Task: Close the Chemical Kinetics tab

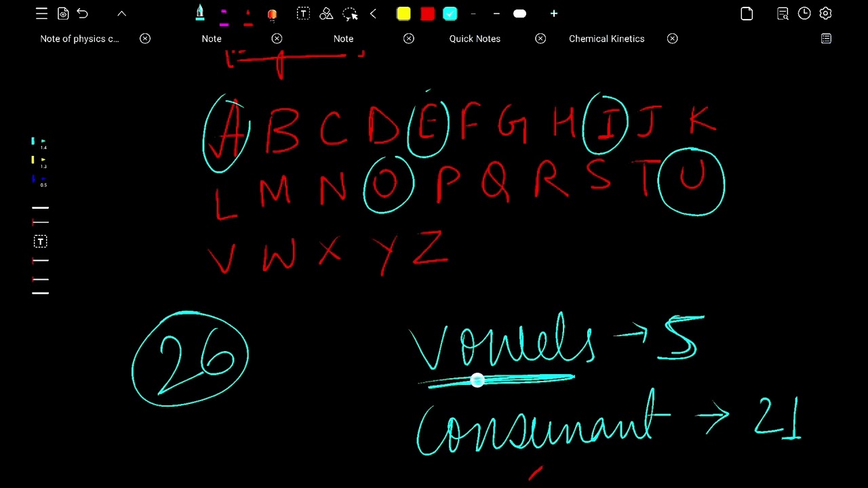Action: pos(672,39)
